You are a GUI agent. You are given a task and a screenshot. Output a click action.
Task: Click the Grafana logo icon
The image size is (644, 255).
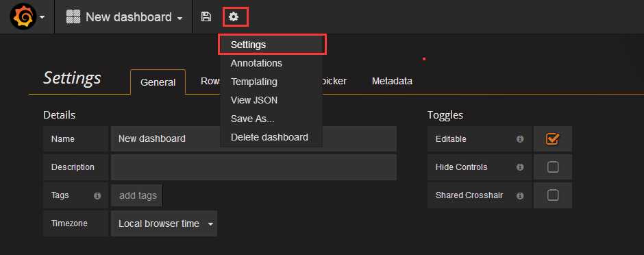click(x=24, y=17)
